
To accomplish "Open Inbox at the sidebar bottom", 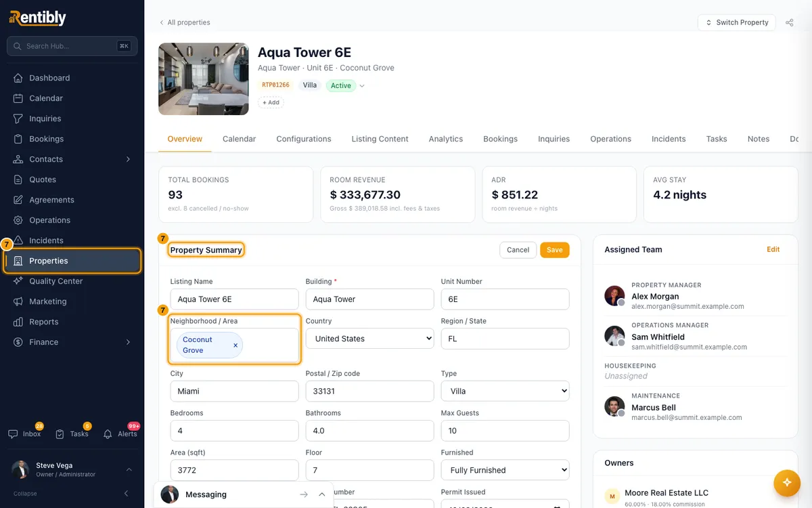I will pyautogui.click(x=25, y=433).
